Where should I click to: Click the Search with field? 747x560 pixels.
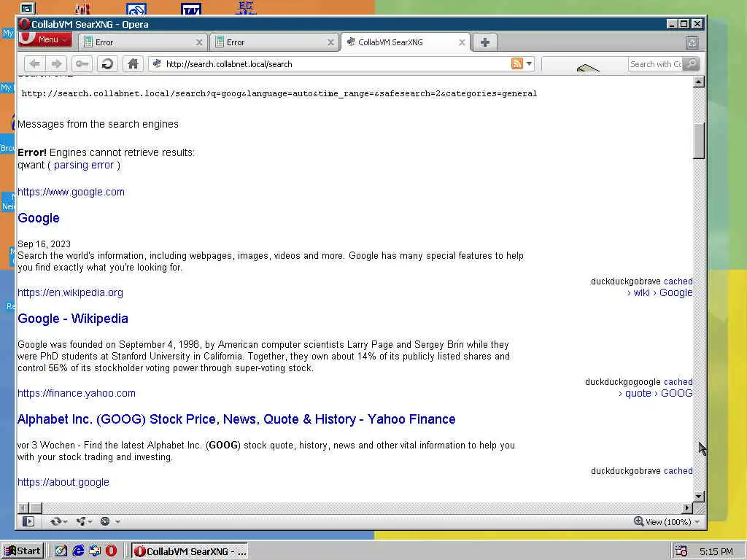pyautogui.click(x=656, y=64)
